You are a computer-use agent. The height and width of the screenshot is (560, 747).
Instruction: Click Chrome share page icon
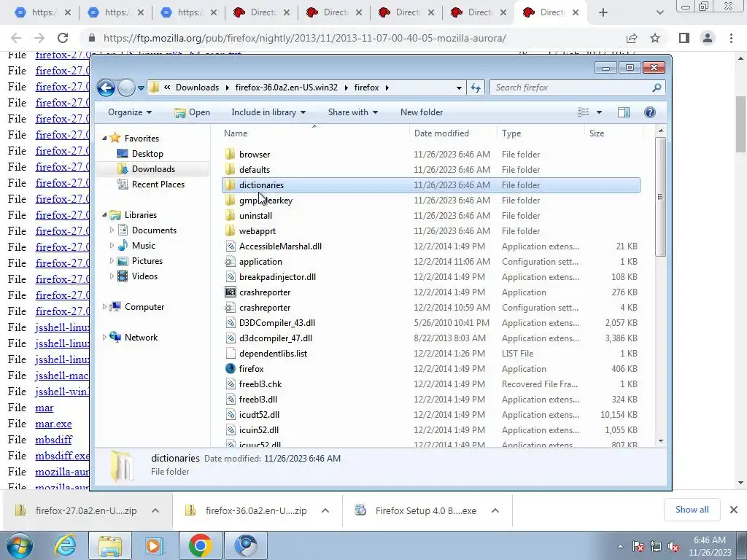pos(632,38)
